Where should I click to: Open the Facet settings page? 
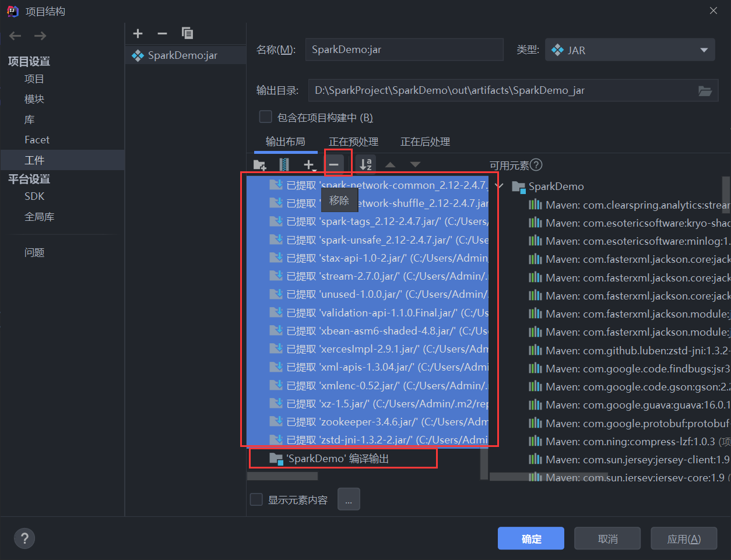(x=37, y=140)
